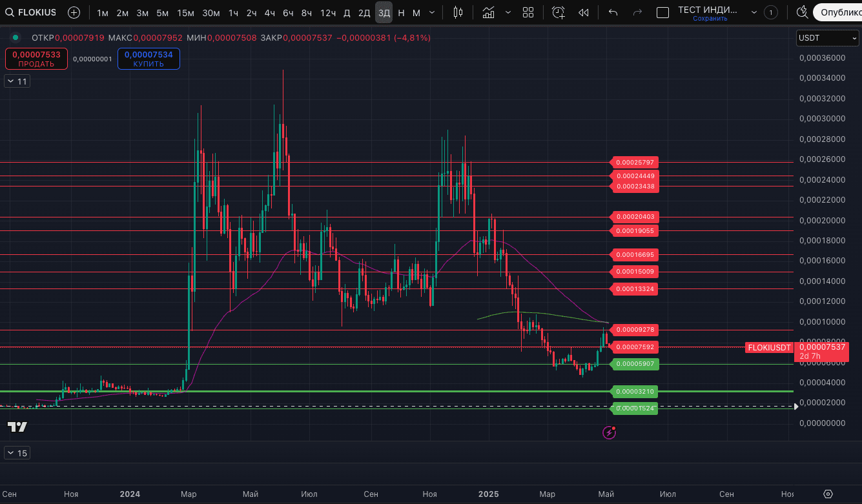This screenshot has height=504, width=862.
Task: Open the ТЕСТ ИНДИ... layout name
Action: pyautogui.click(x=708, y=10)
